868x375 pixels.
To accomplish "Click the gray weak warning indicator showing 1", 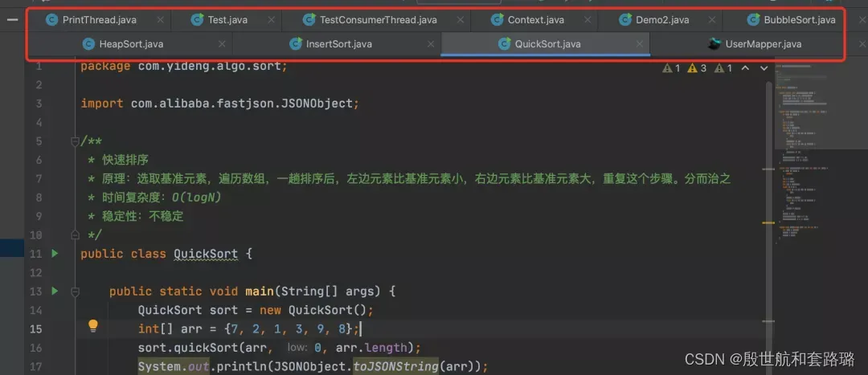I will tap(671, 68).
